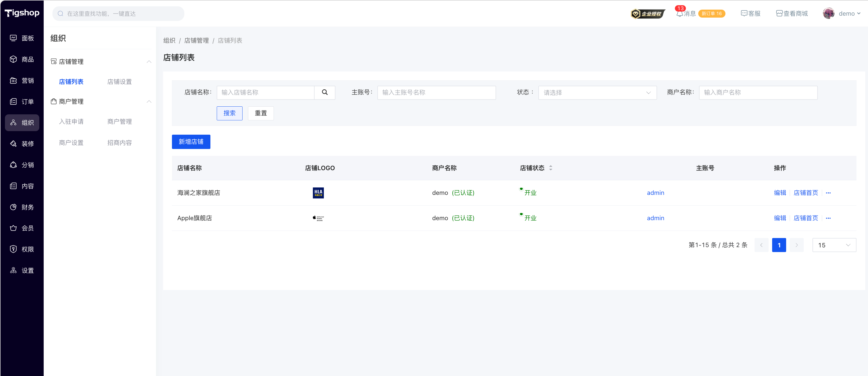Click the 新增店铺 button
Screen dimensions: 868x376
click(x=191, y=142)
